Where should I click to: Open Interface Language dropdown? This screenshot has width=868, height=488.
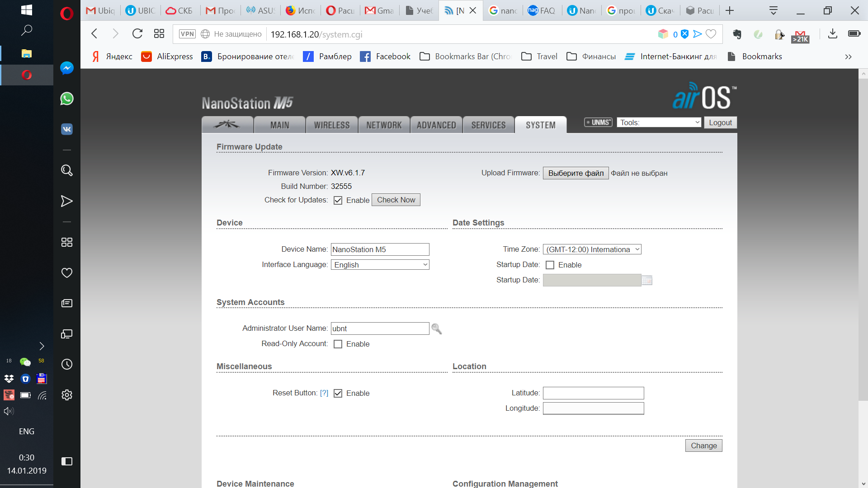pos(380,265)
